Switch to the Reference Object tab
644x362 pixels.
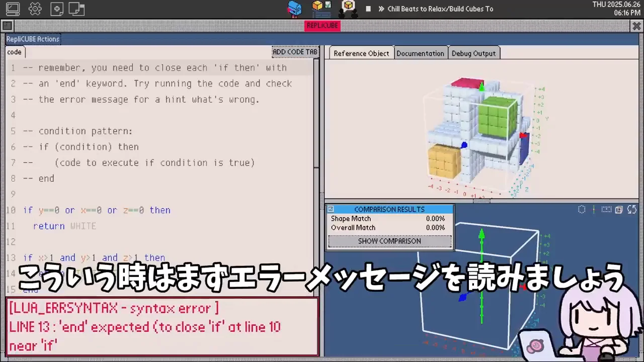coord(361,53)
